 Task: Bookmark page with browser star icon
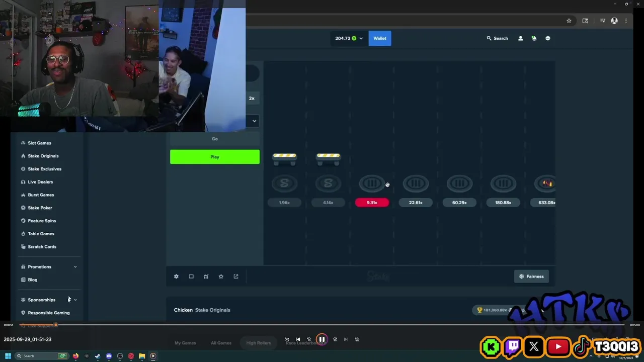point(569,21)
